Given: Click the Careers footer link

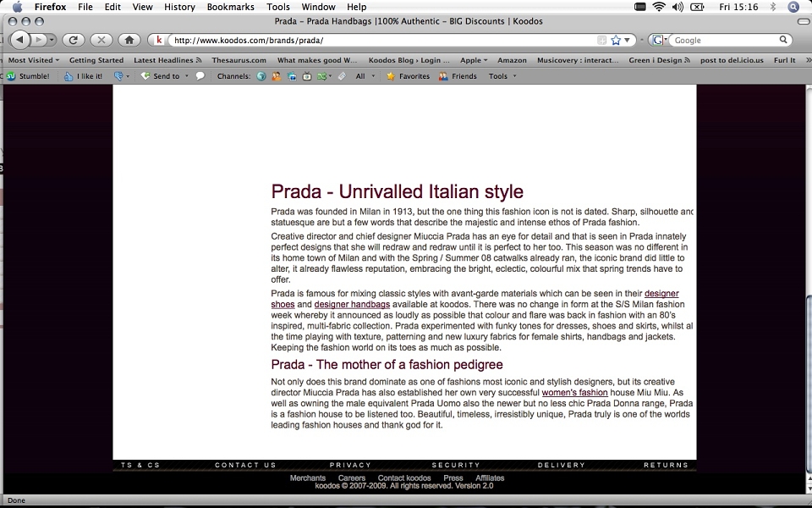Looking at the screenshot, I should point(352,478).
